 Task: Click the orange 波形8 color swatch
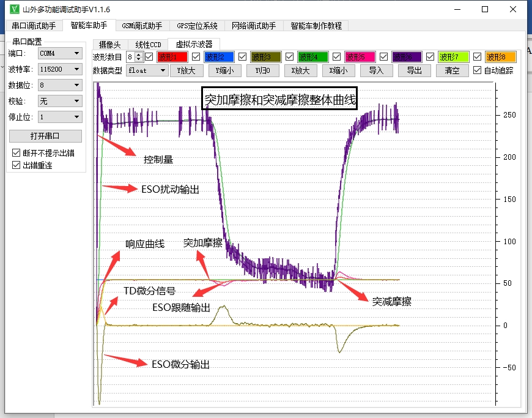pyautogui.click(x=501, y=57)
